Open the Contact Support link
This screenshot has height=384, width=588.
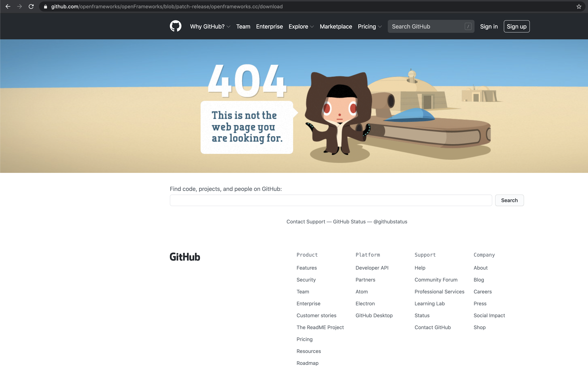tap(306, 222)
